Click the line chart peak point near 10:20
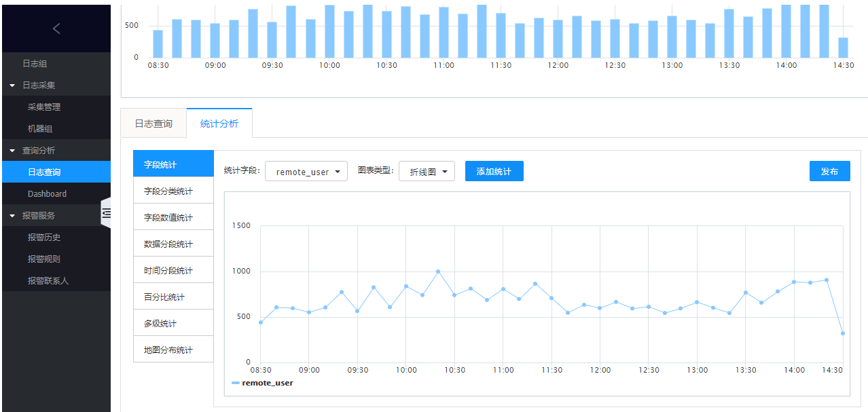868x412 pixels. tap(438, 271)
